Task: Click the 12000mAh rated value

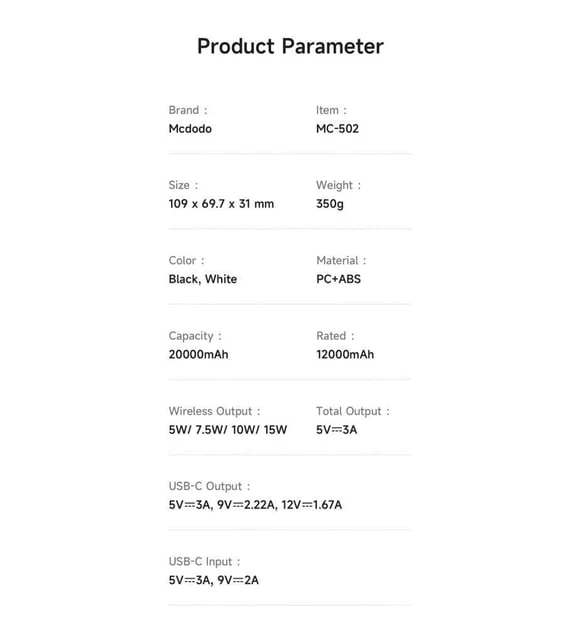Action: click(x=345, y=354)
